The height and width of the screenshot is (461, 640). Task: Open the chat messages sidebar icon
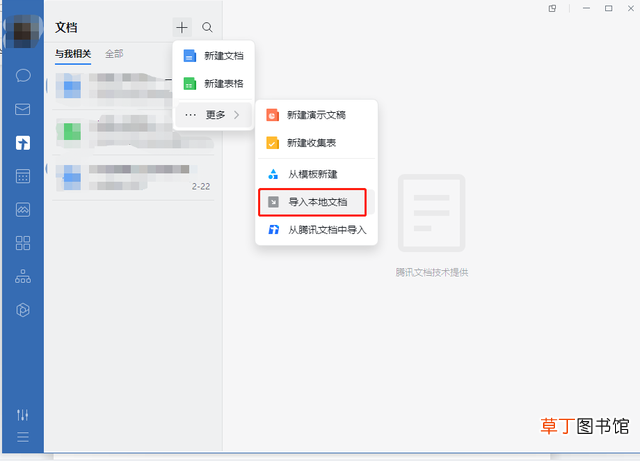coord(23,76)
